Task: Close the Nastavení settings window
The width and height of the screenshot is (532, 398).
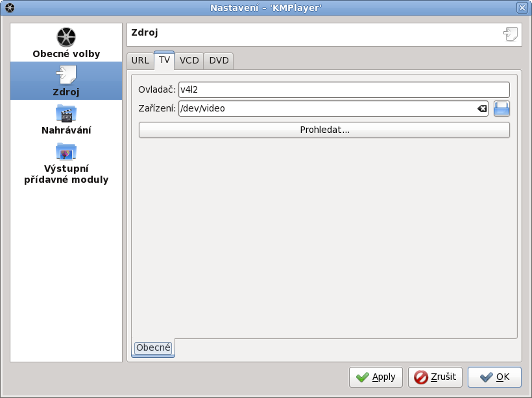Action: pos(522,7)
